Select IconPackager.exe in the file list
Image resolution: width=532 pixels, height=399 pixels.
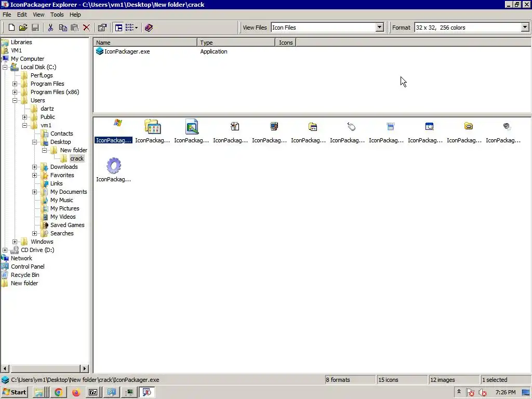(x=127, y=51)
